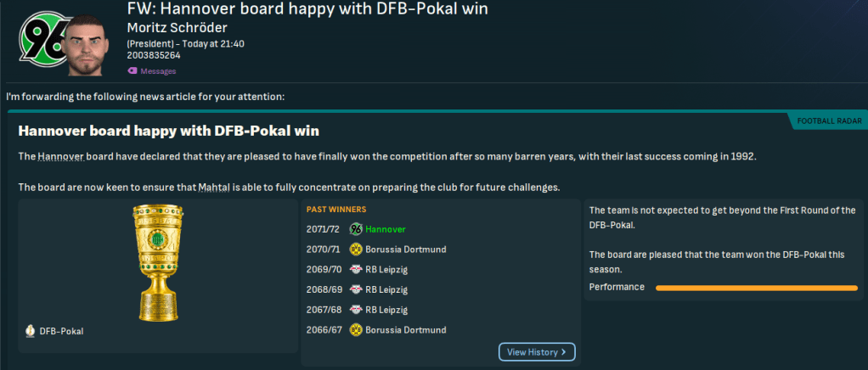Image resolution: width=868 pixels, height=370 pixels.
Task: Click the orange Performance progress bar
Action: click(x=756, y=288)
